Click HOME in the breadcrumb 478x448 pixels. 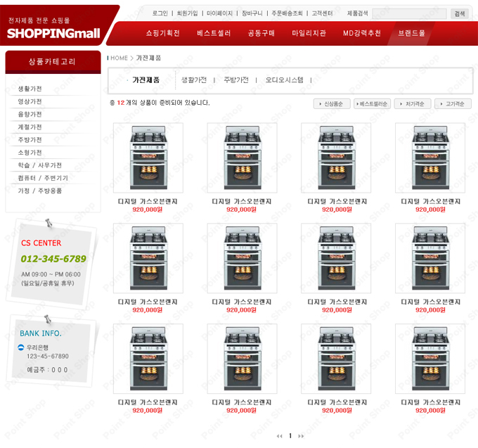(119, 58)
